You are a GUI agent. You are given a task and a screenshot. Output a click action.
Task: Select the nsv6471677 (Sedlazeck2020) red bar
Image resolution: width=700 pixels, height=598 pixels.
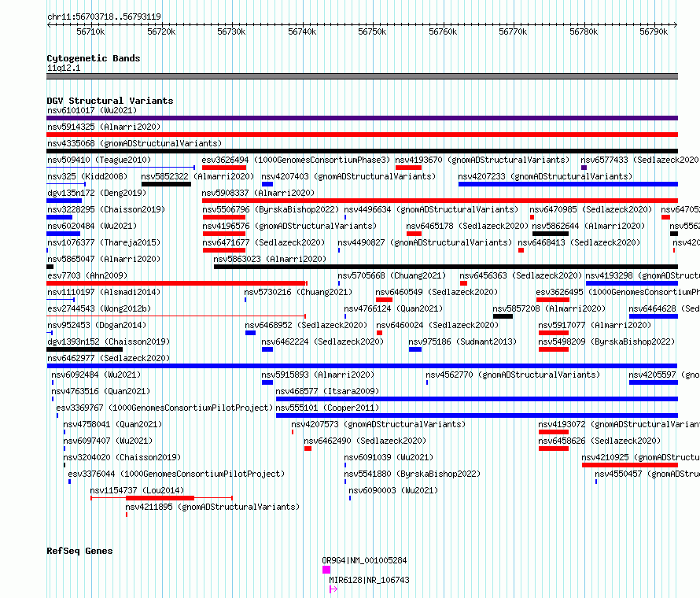[224, 250]
